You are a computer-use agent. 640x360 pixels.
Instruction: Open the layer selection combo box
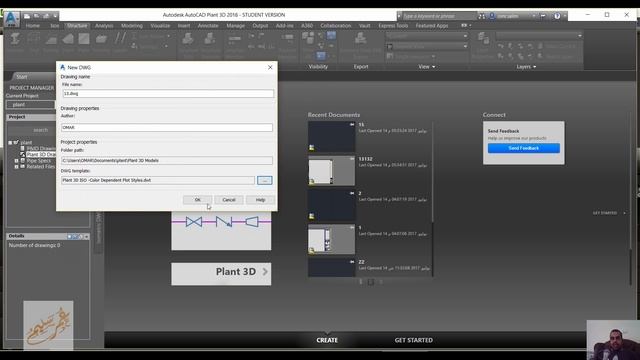coord(539,36)
